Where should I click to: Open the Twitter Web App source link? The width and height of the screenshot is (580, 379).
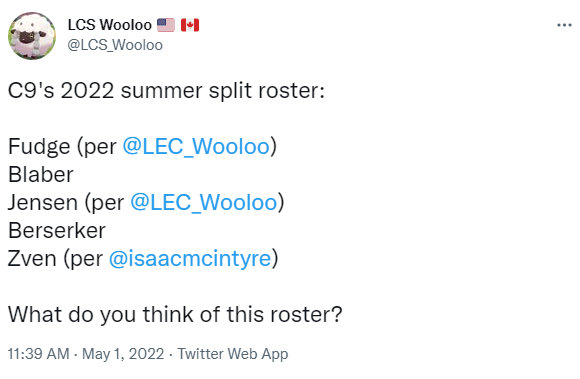coord(233,354)
